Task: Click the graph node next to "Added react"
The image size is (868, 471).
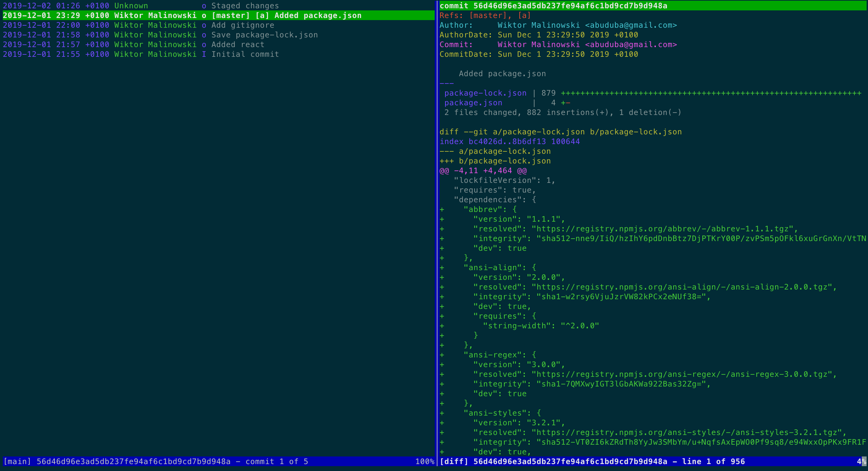Action: 204,44
